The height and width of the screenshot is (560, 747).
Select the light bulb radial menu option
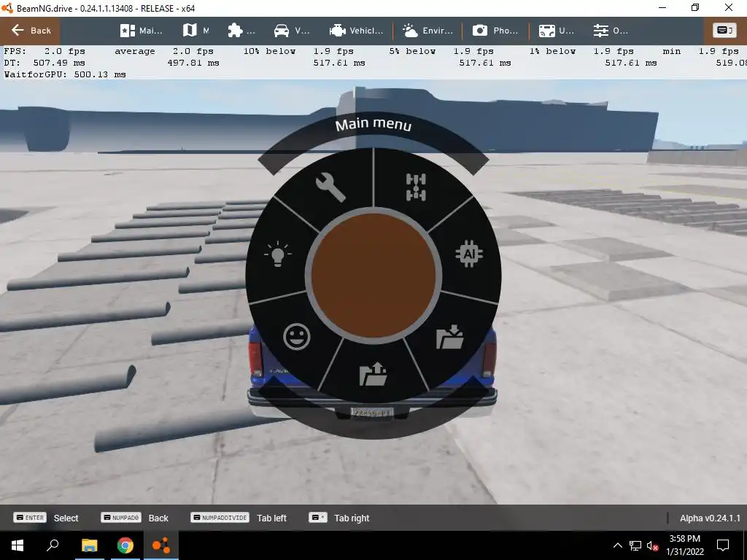[278, 254]
